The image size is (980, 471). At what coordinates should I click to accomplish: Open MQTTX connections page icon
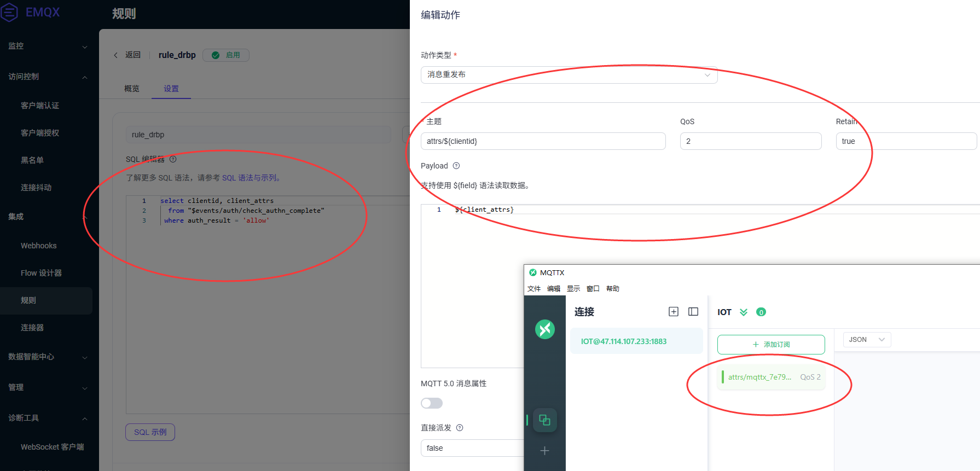click(x=544, y=420)
